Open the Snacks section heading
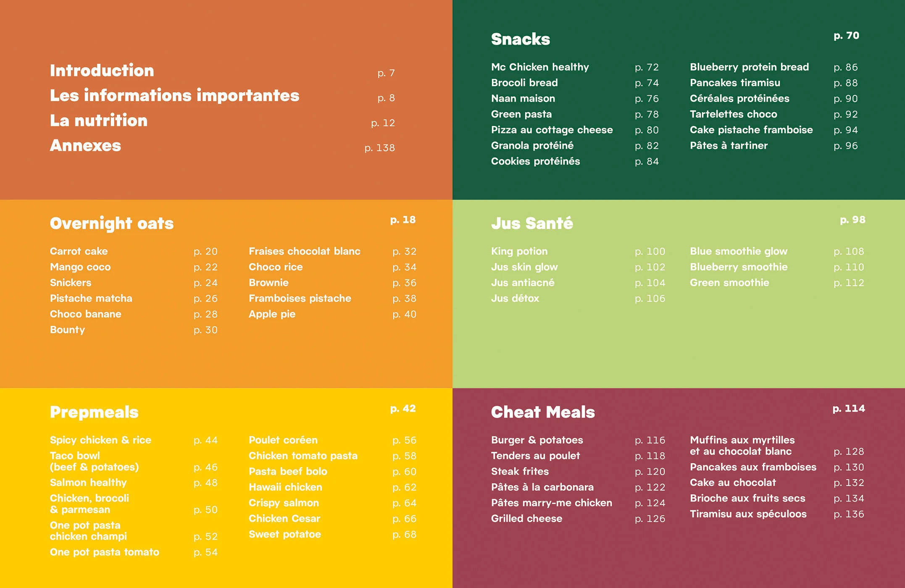This screenshot has width=905, height=588. click(520, 39)
